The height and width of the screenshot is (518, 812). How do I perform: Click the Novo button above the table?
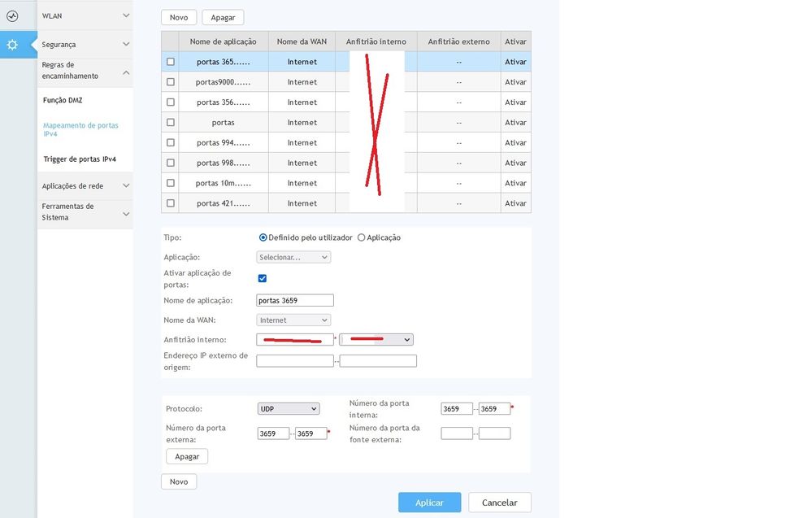click(x=179, y=17)
